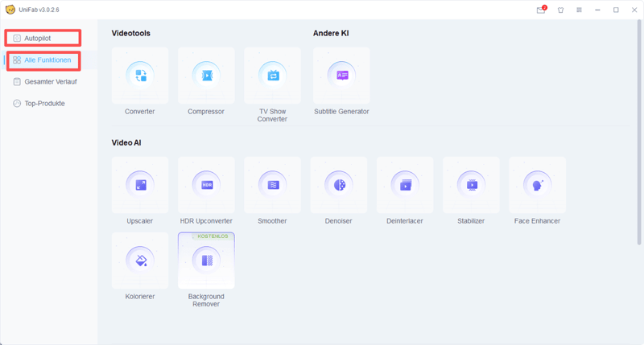Select the Face Enhancer tool
644x345 pixels.
point(537,185)
